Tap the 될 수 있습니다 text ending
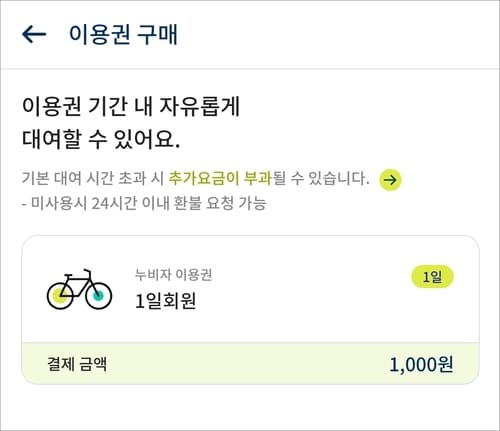500x431 pixels. (x=321, y=178)
